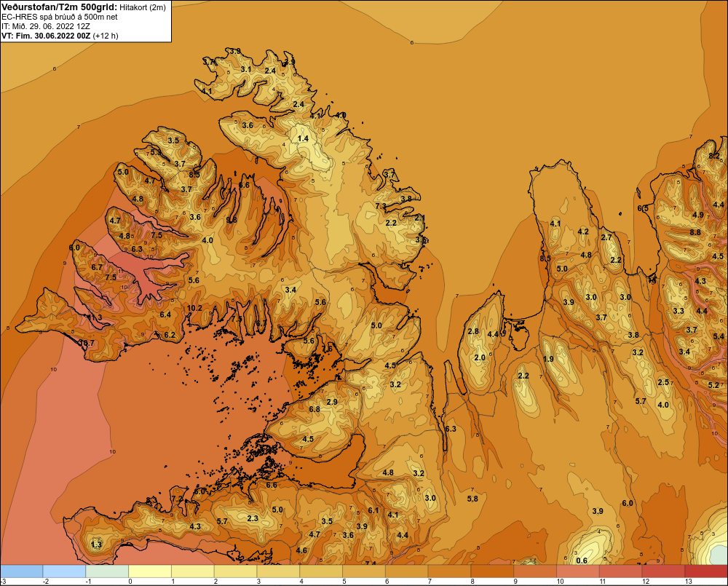The height and width of the screenshot is (586, 728).
Task: Click the temperature value 4.2 on the map
Action: click(583, 231)
